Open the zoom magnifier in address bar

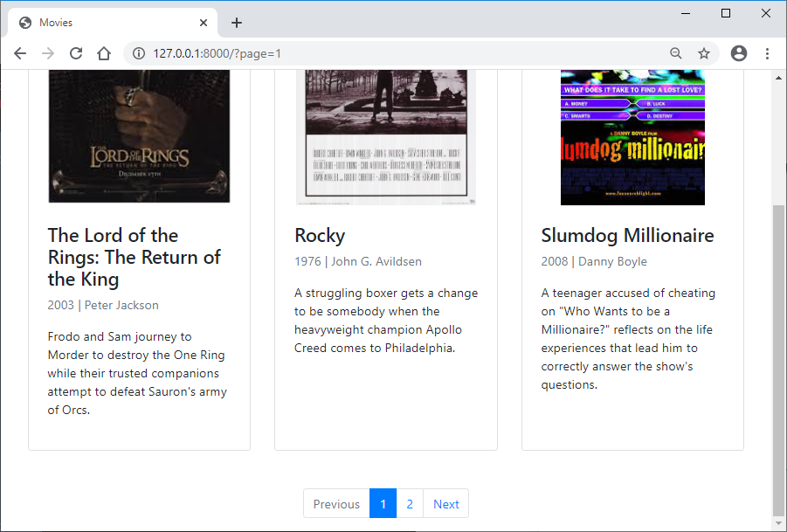click(676, 53)
